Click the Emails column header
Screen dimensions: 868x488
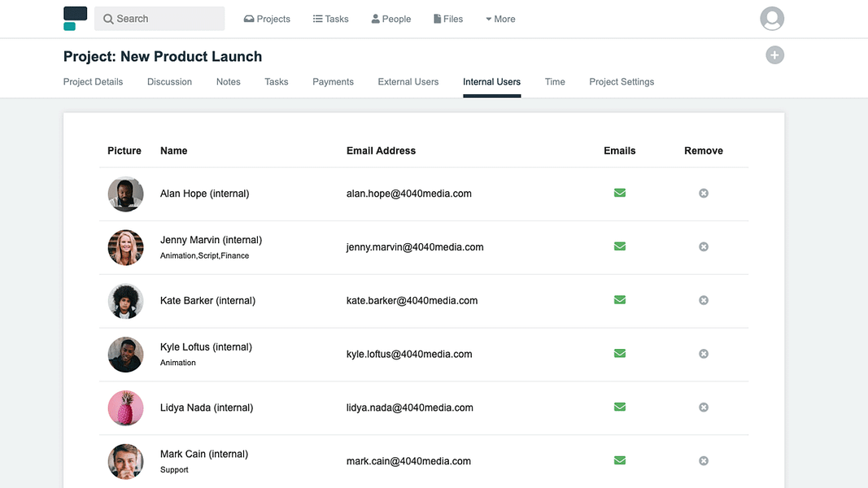(619, 150)
